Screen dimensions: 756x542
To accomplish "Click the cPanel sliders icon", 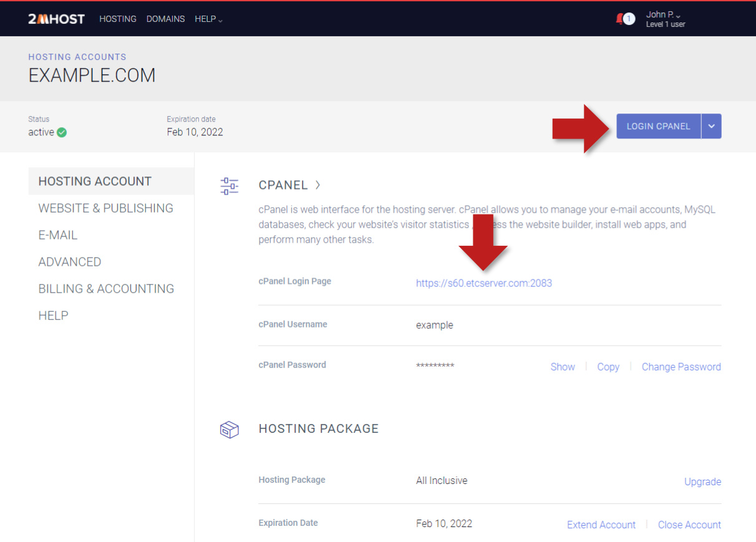I will 230,186.
